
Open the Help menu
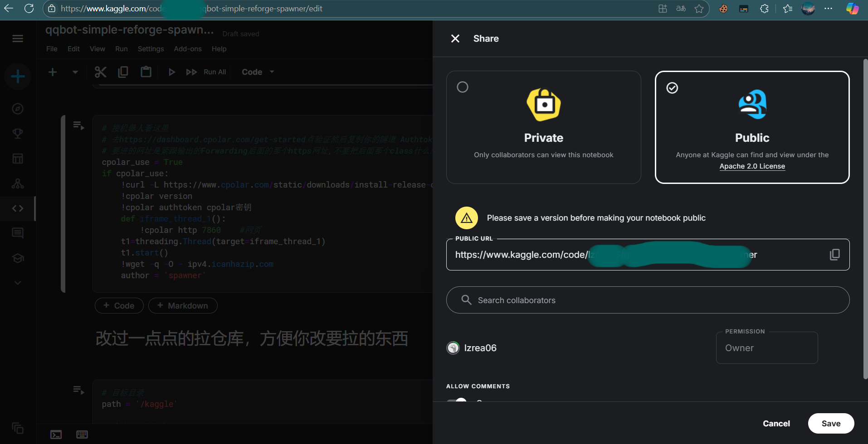tap(219, 49)
